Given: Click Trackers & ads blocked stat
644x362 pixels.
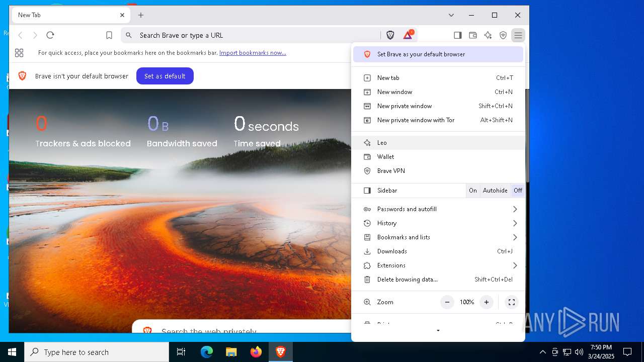Looking at the screenshot, I should (x=83, y=131).
